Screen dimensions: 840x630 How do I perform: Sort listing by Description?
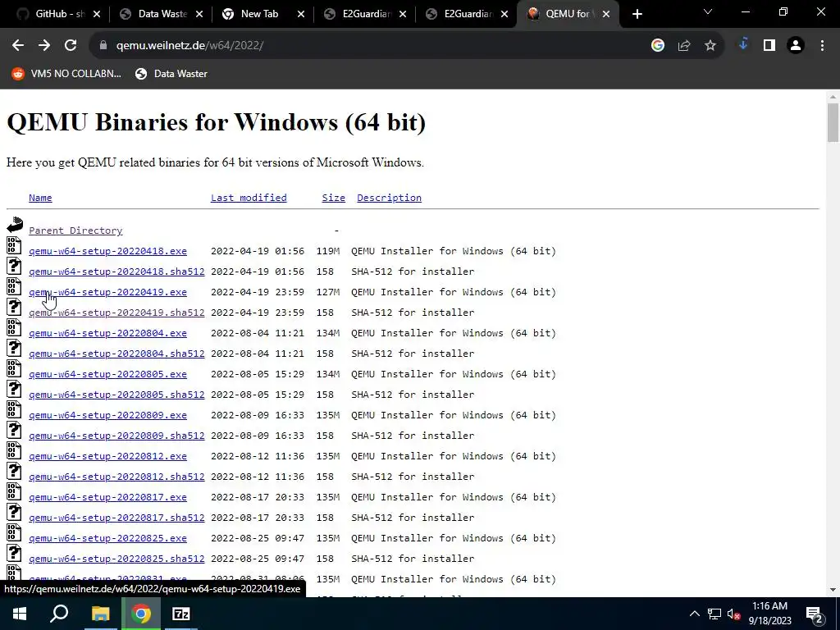point(389,198)
